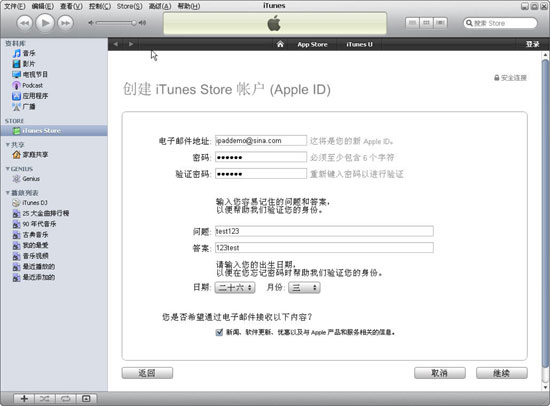Click the email address field
This screenshot has height=406, width=550.
point(261,140)
